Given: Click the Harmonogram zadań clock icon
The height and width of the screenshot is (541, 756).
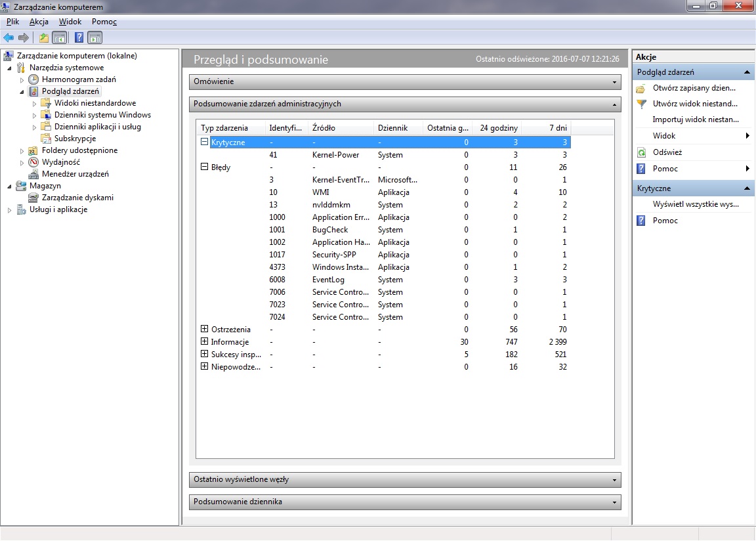Looking at the screenshot, I should [33, 79].
